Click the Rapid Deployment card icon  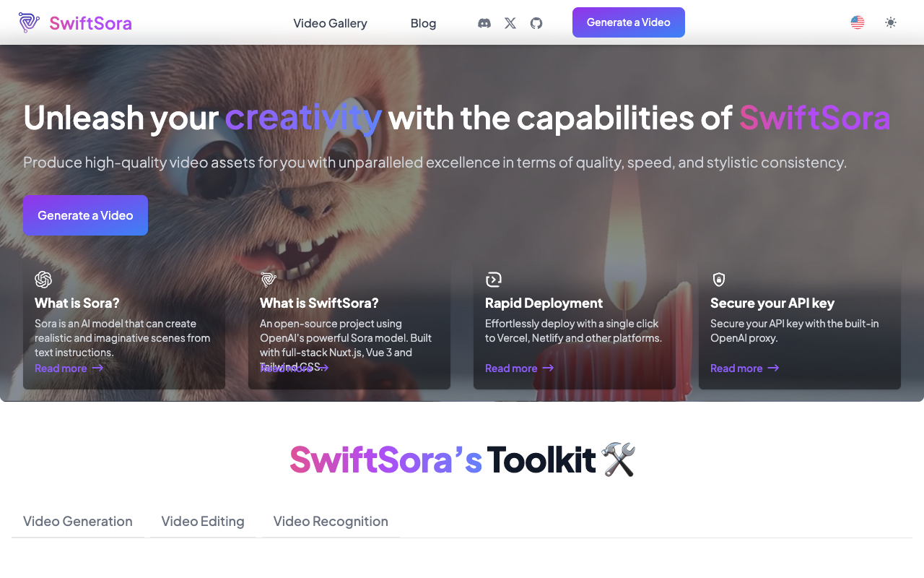[x=494, y=280]
